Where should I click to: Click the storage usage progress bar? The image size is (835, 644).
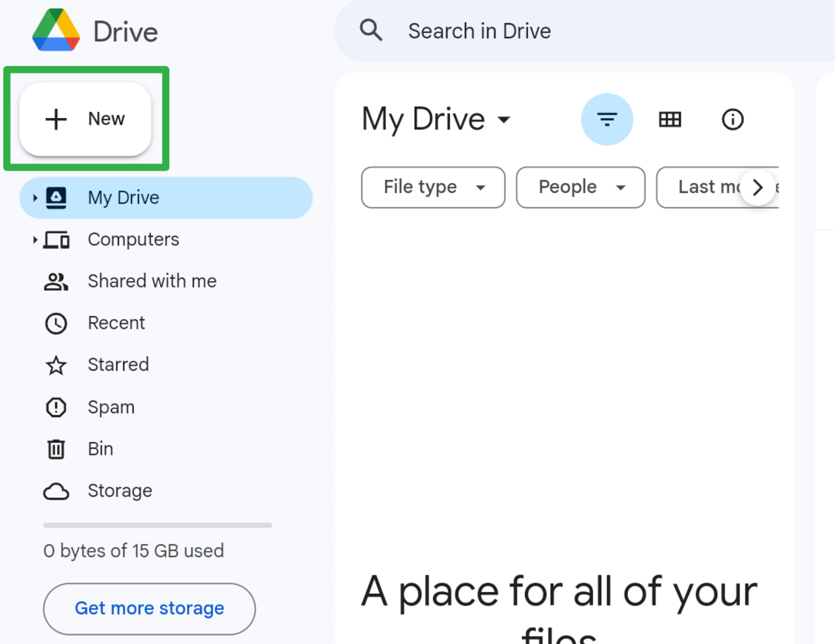(157, 525)
